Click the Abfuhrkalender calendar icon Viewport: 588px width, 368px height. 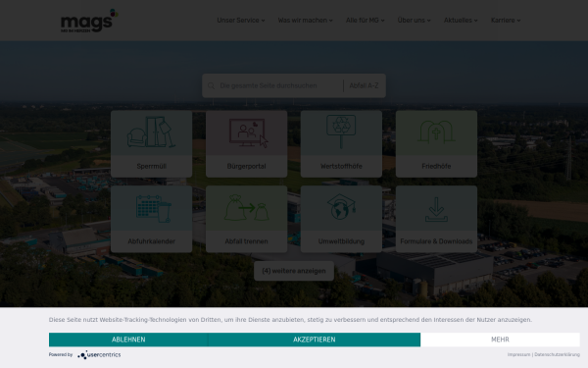(x=154, y=208)
